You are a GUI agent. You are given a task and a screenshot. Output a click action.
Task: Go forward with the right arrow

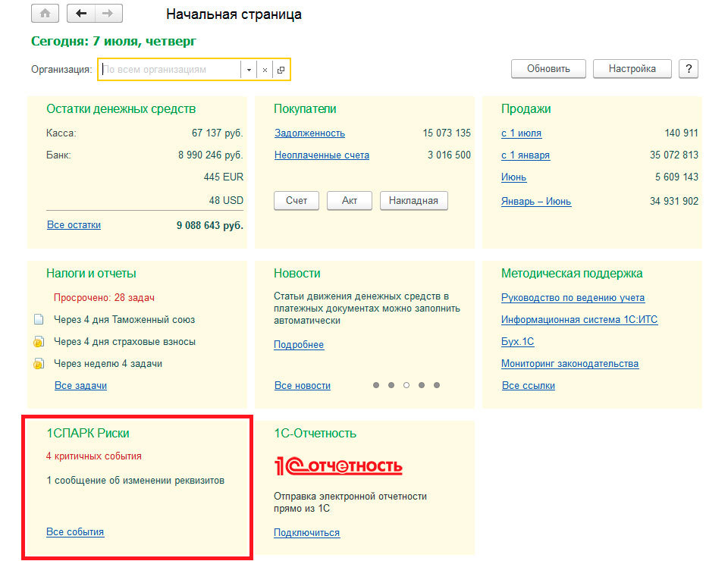pyautogui.click(x=108, y=14)
